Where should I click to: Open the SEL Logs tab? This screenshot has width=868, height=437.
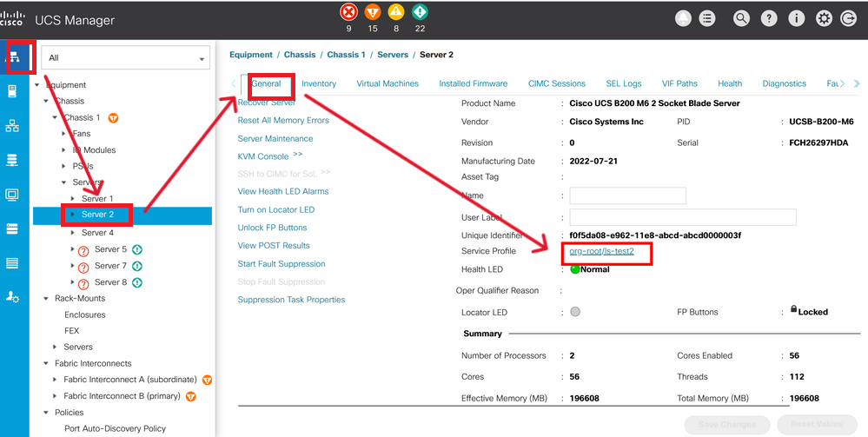tap(624, 83)
